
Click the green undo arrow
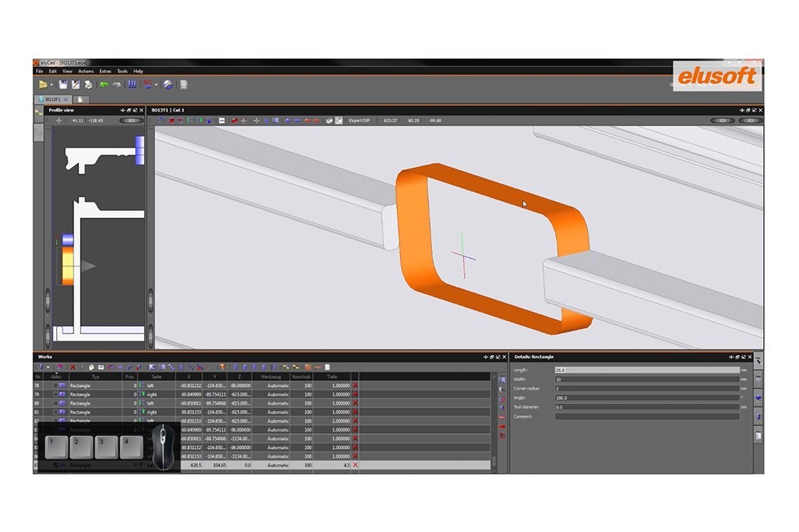[x=104, y=85]
